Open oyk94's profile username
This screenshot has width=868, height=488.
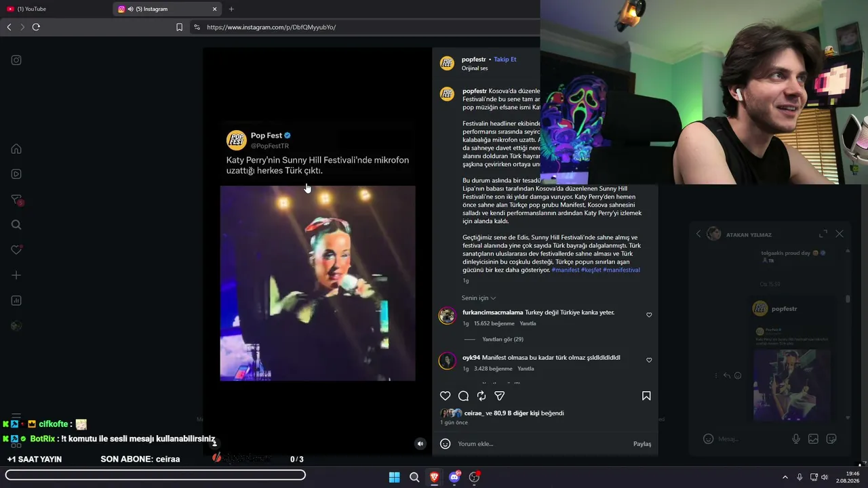471,357
